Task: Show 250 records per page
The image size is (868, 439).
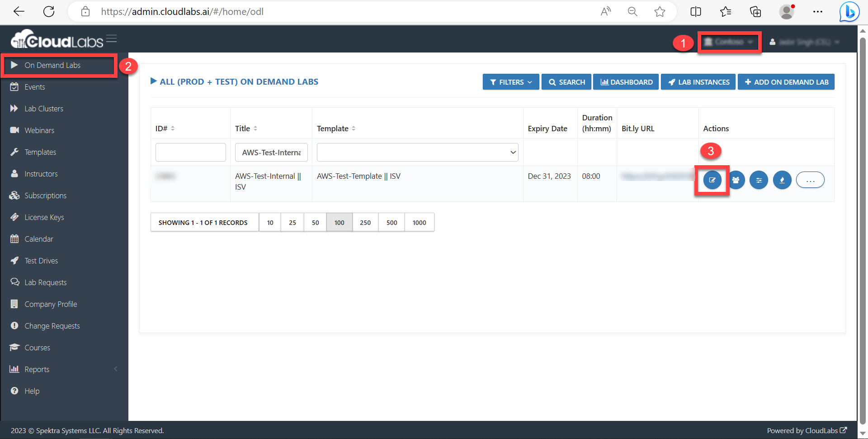Action: (365, 222)
